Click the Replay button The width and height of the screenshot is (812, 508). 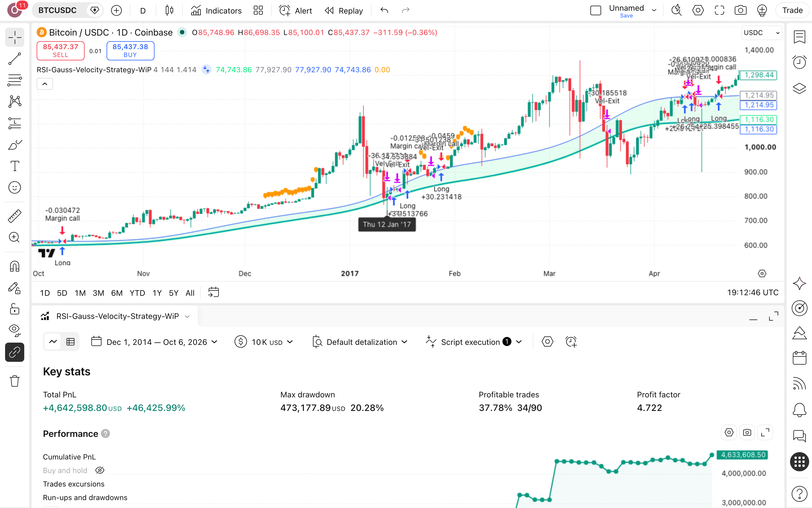[344, 10]
